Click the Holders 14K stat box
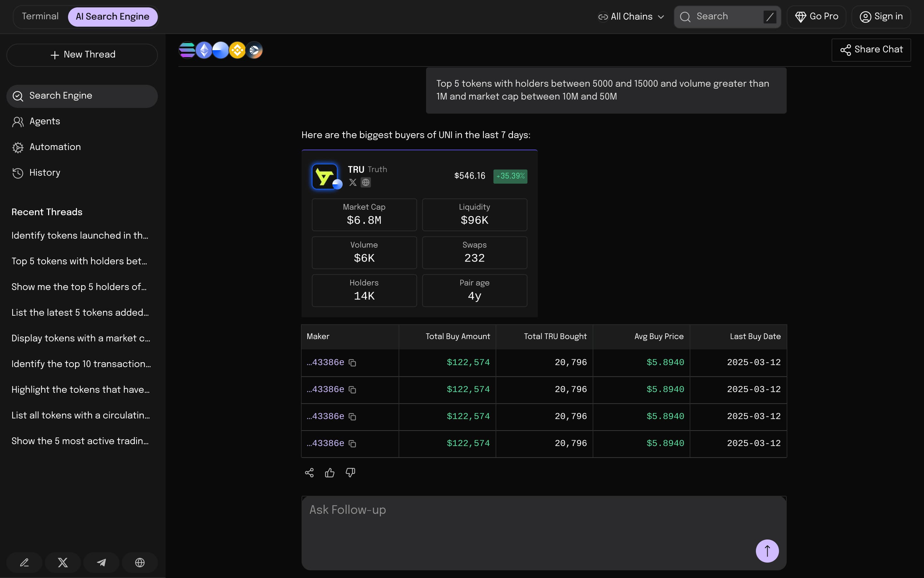Image resolution: width=924 pixels, height=578 pixels. [364, 290]
